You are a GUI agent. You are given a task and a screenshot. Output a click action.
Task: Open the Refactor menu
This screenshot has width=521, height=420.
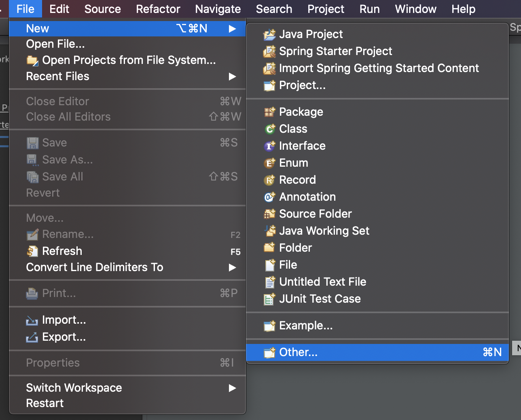point(158,9)
